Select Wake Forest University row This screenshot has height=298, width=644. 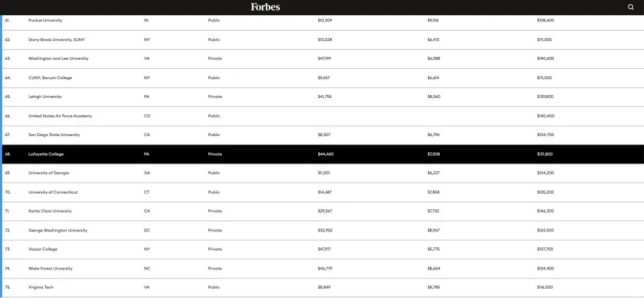pos(50,268)
